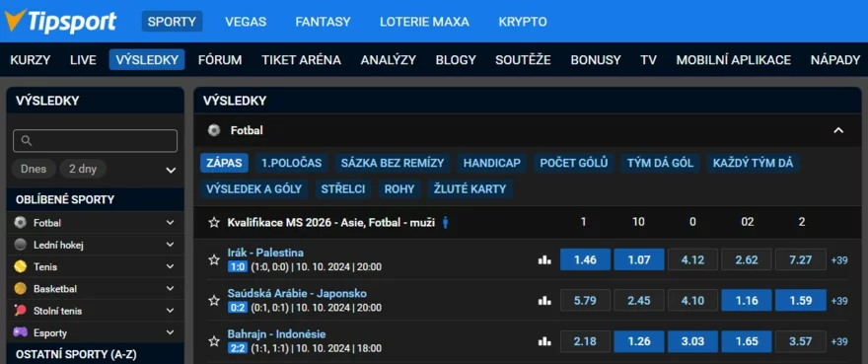Select the Dnes date filter
The image size is (868, 364).
(x=34, y=169)
